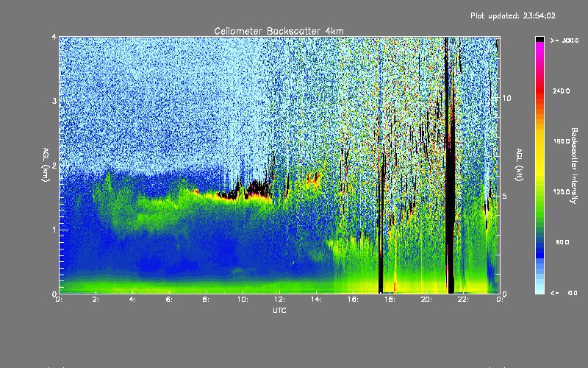
Task: Click the "2:" UTC tick label
Action: point(96,300)
